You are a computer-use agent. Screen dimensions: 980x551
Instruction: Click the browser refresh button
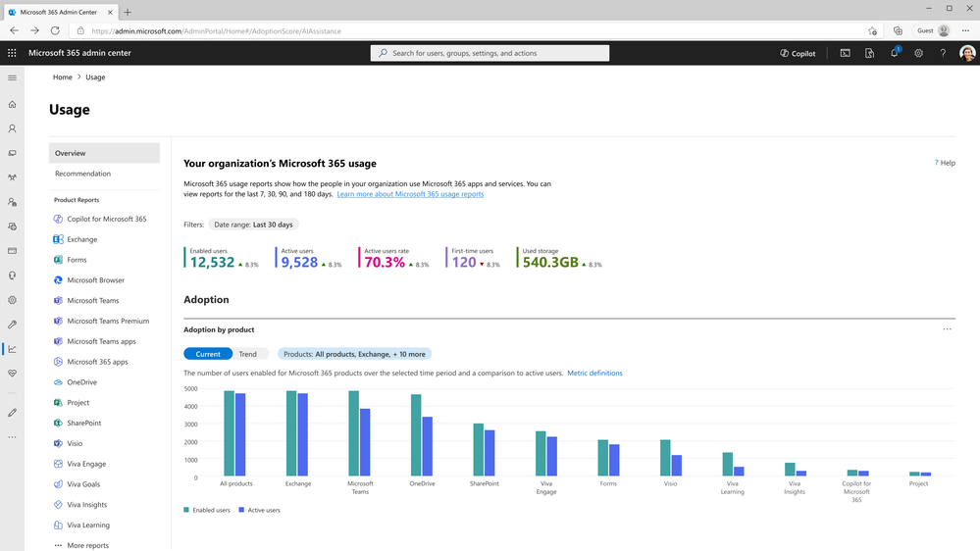coord(55,30)
